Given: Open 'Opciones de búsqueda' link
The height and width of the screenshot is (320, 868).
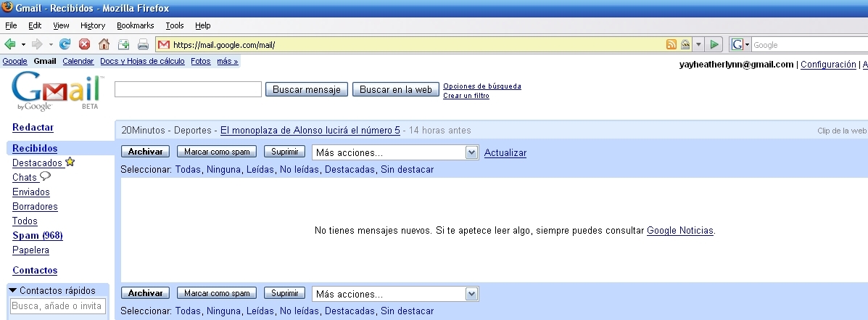Looking at the screenshot, I should 482,86.
